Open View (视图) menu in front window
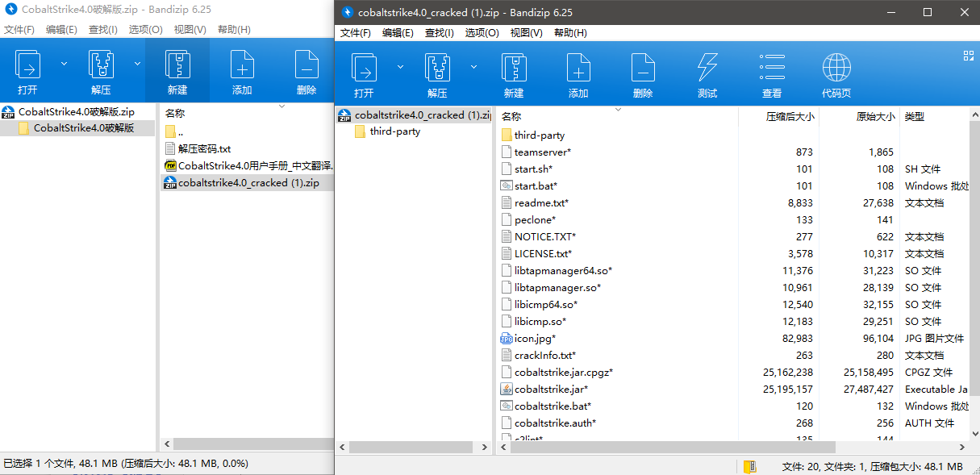Viewport: 980px width, 475px height. click(528, 33)
